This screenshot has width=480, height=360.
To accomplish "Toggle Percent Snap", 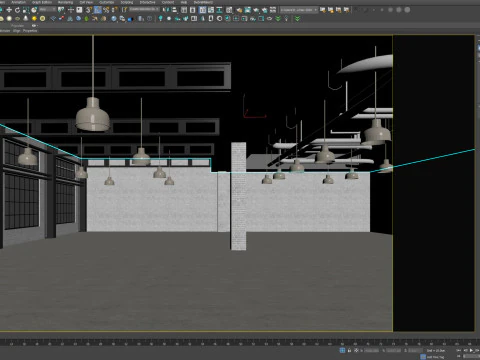I will point(106,10).
